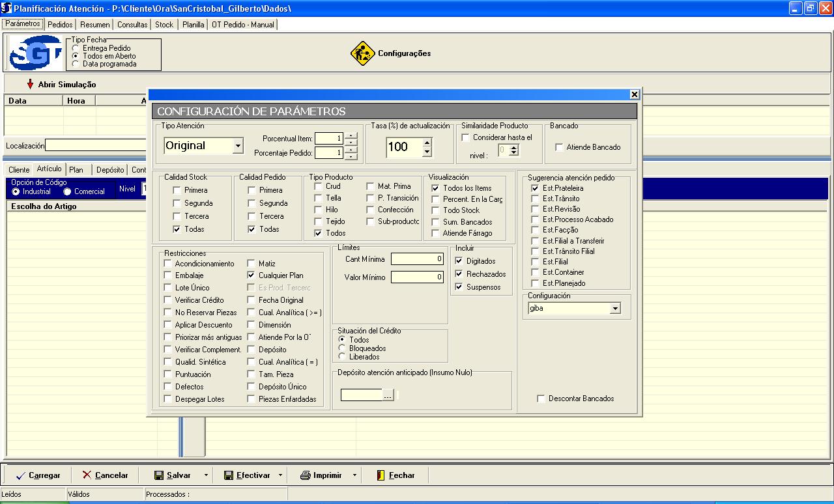Uncheck the Est.Prateleira checkbox
Image resolution: width=834 pixels, height=504 pixels.
(535, 188)
